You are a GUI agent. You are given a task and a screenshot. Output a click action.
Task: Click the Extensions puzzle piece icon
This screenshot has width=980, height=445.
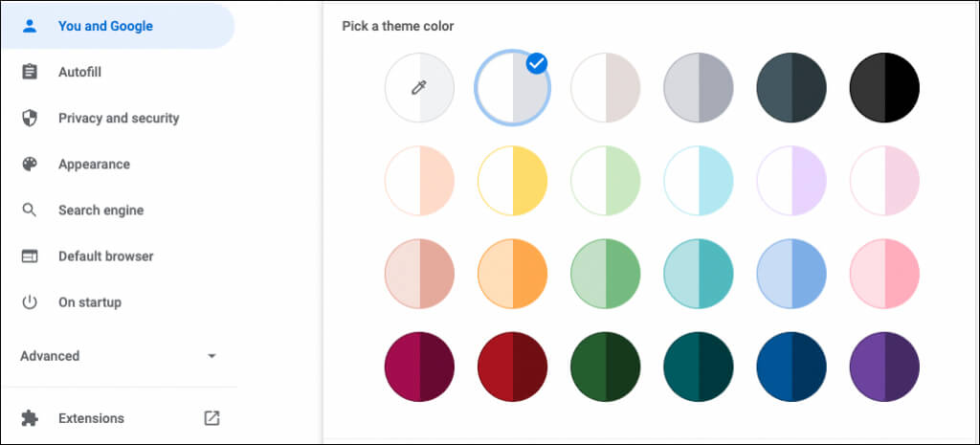(30, 418)
